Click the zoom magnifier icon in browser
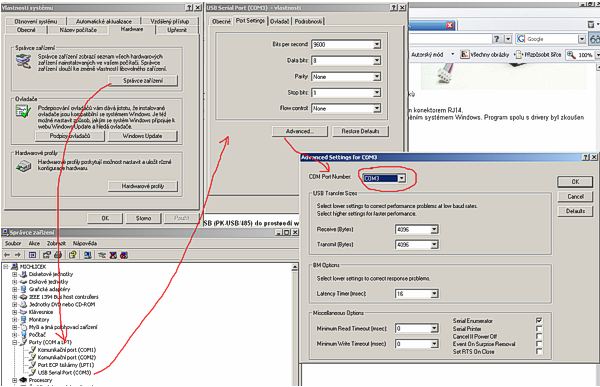 pos(571,55)
